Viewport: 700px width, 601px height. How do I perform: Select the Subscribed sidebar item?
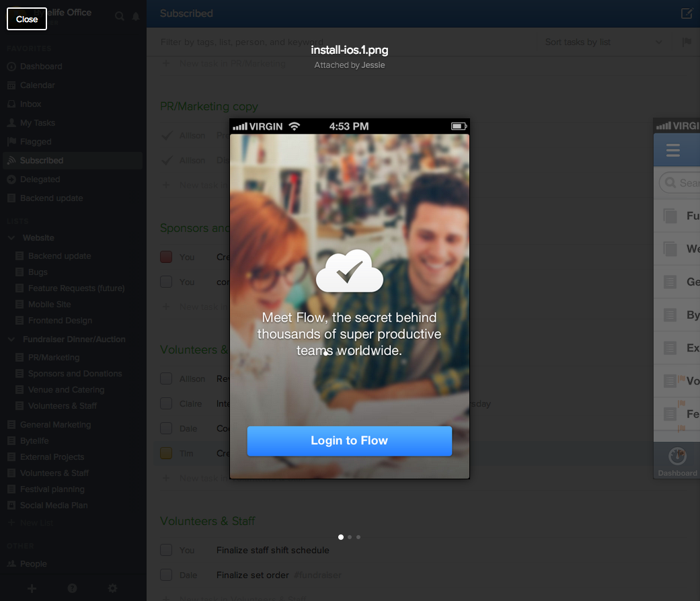point(73,161)
